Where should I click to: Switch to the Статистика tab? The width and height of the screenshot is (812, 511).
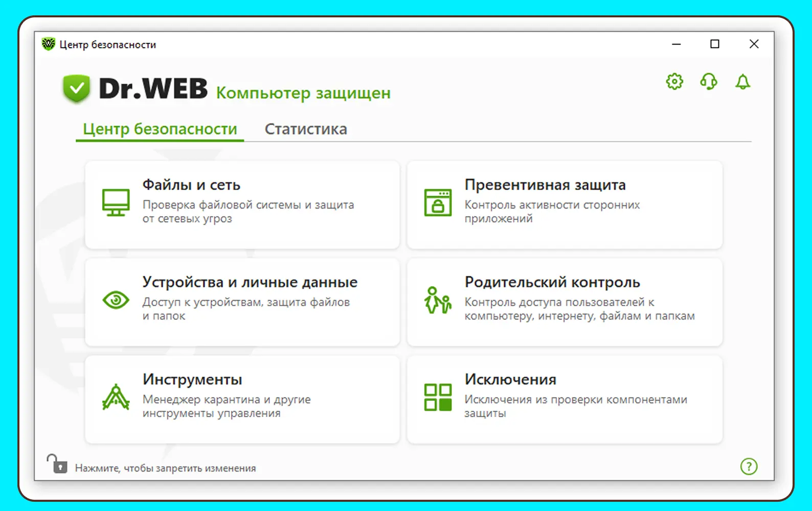click(x=306, y=129)
